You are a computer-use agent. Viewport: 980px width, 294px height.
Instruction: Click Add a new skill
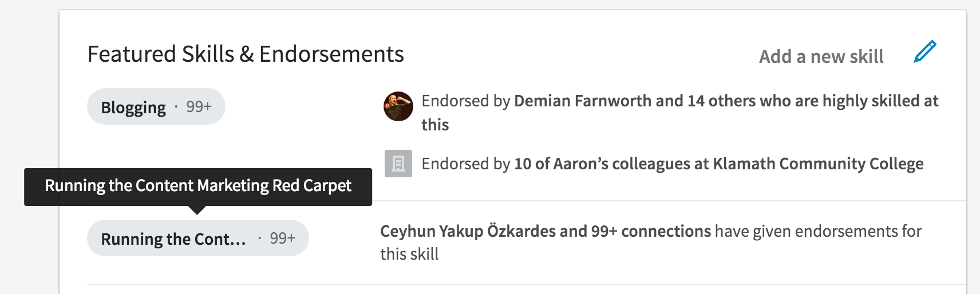821,56
